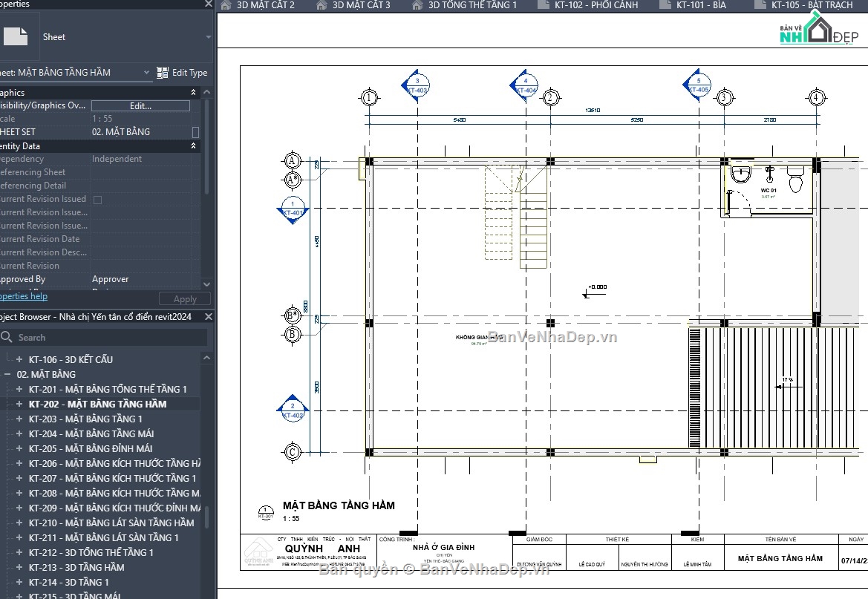Click section marker 4 KT-404

coord(524,86)
